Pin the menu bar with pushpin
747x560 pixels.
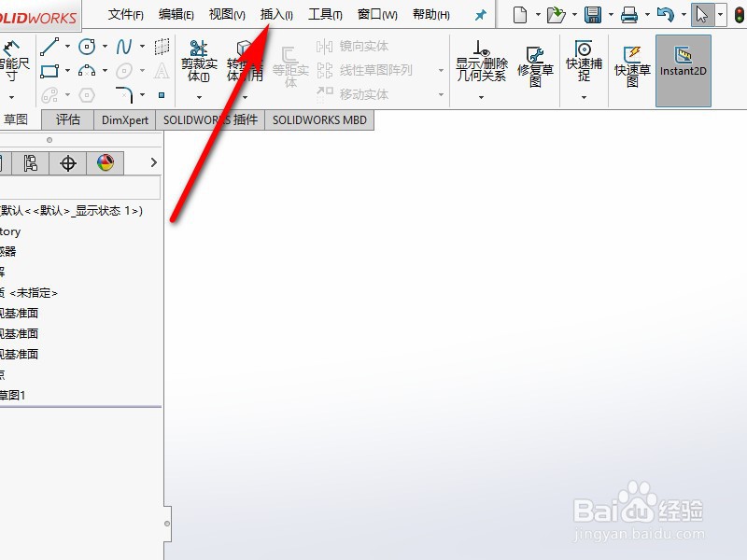click(481, 15)
